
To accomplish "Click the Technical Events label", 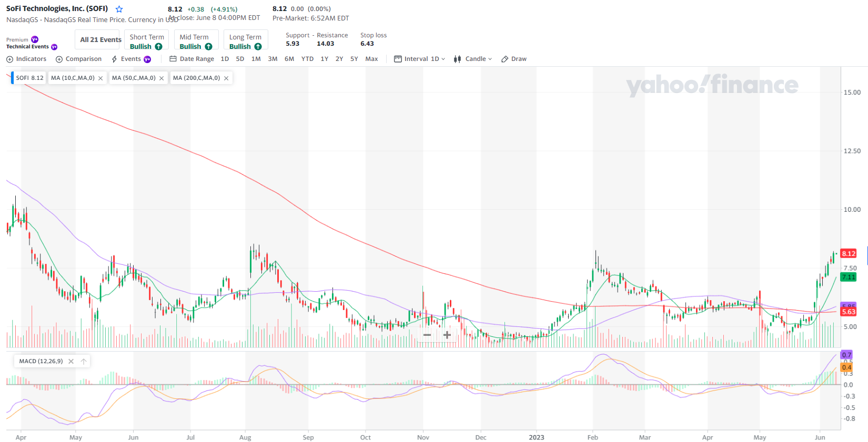I will tap(27, 47).
